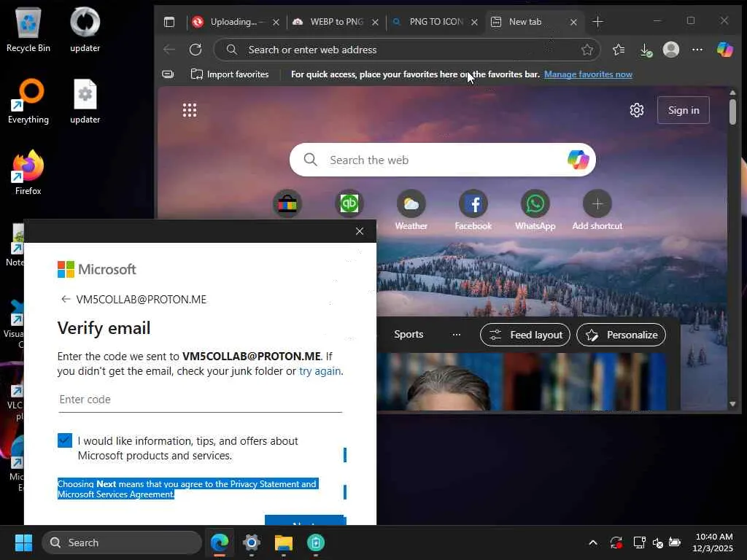Open Edge Settings and more menu
This screenshot has height=560, width=747.
697,50
